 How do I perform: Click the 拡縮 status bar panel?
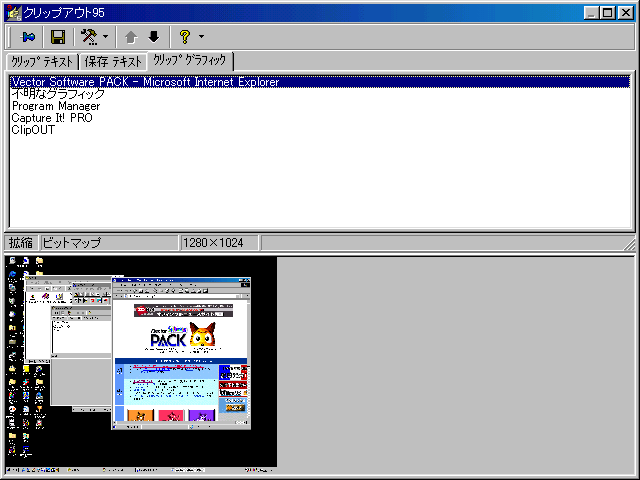(21, 243)
